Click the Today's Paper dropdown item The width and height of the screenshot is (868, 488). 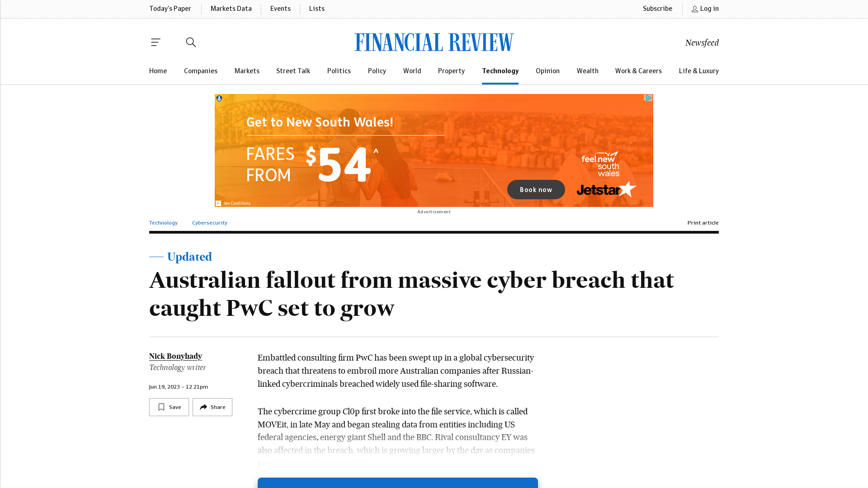click(170, 9)
